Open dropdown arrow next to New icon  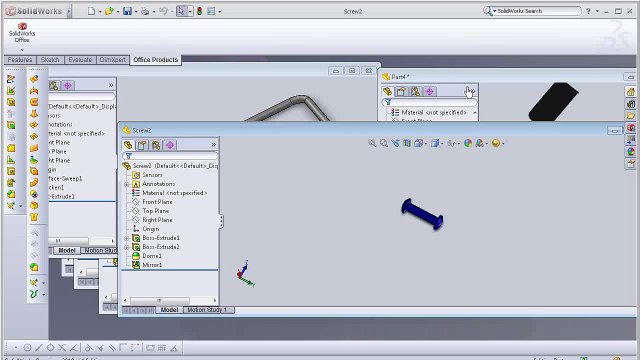[100, 11]
